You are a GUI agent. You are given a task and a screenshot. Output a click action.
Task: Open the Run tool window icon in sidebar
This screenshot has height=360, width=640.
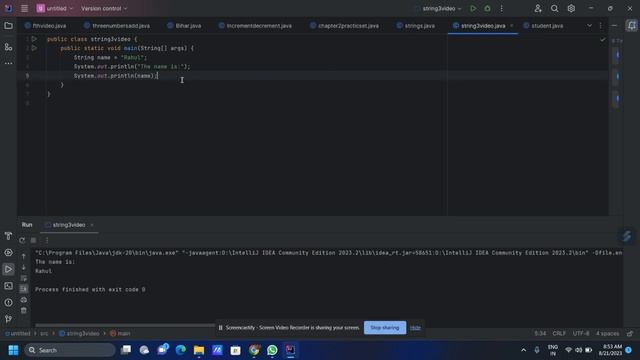pos(8,269)
